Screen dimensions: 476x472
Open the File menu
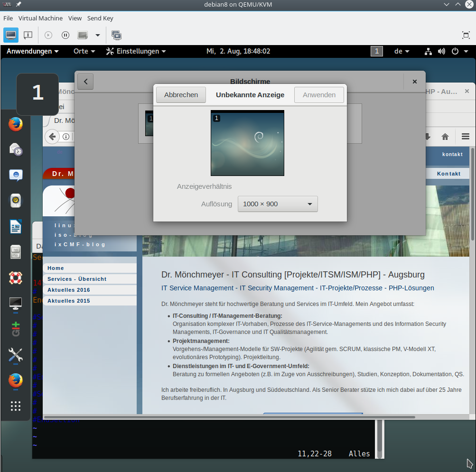8,18
